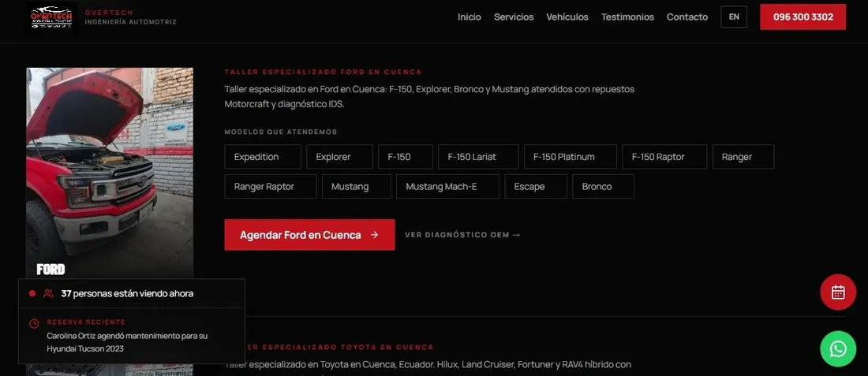Viewport: 868px width, 376px height.
Task: Select the Mustang model chip
Action: pos(357,186)
